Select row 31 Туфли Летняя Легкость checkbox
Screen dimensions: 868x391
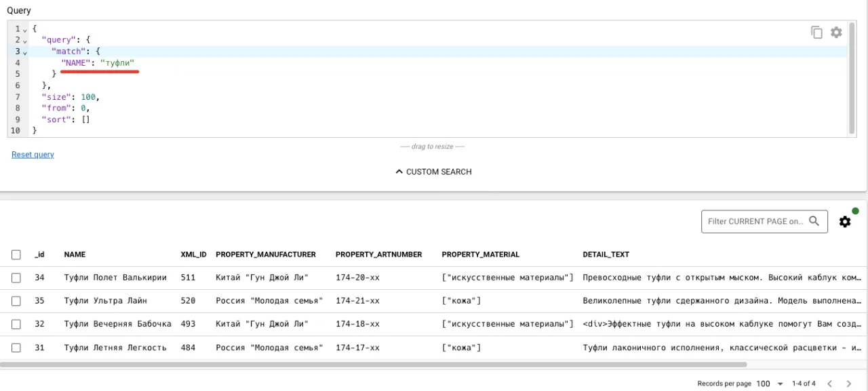[x=16, y=348]
